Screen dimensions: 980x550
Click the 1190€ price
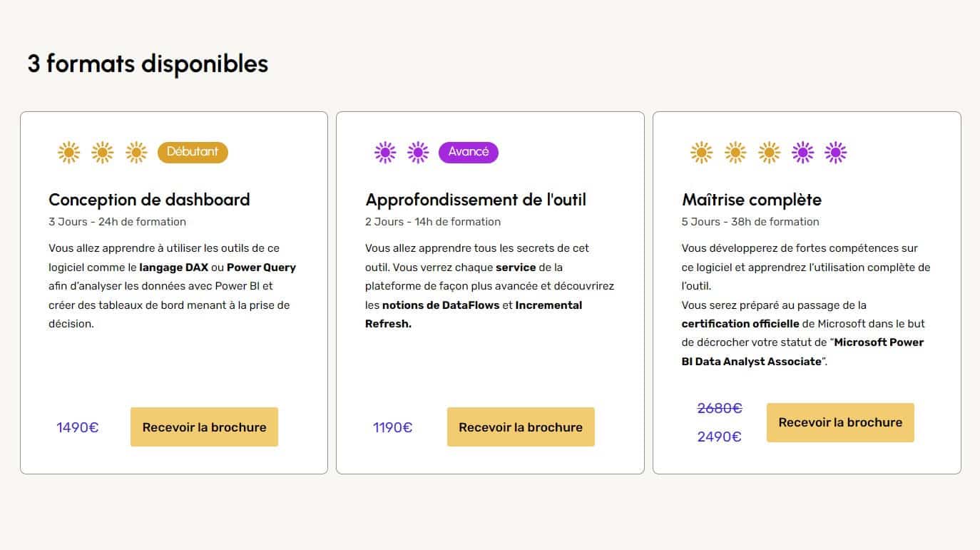[392, 428]
